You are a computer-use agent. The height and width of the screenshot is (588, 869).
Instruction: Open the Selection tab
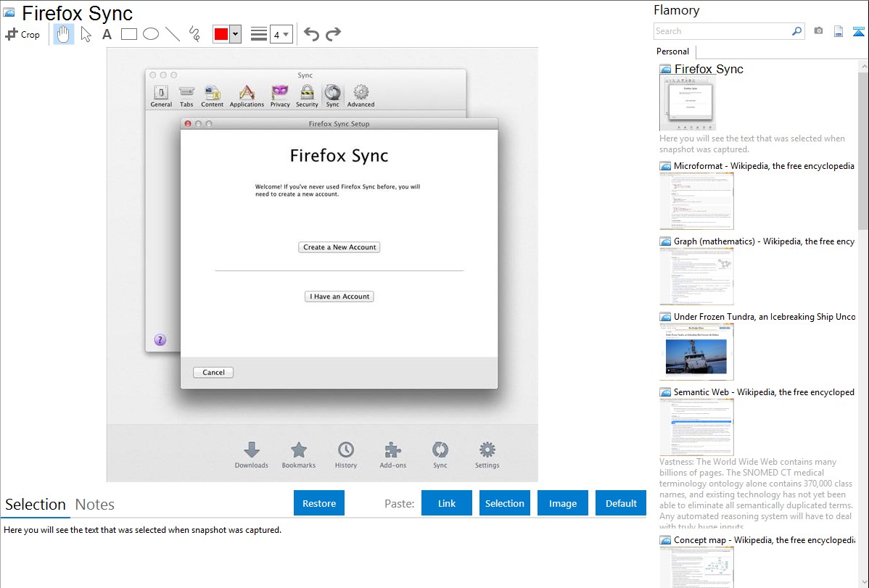coord(36,505)
